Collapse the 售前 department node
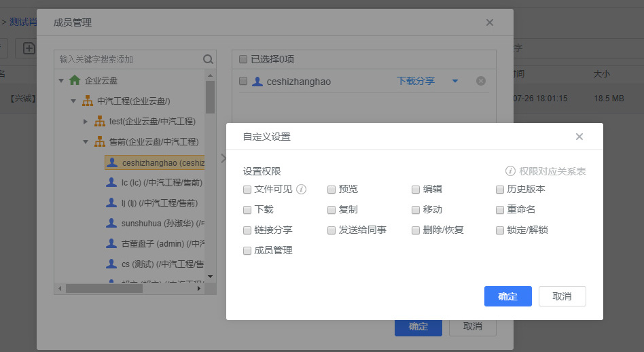 [x=86, y=141]
